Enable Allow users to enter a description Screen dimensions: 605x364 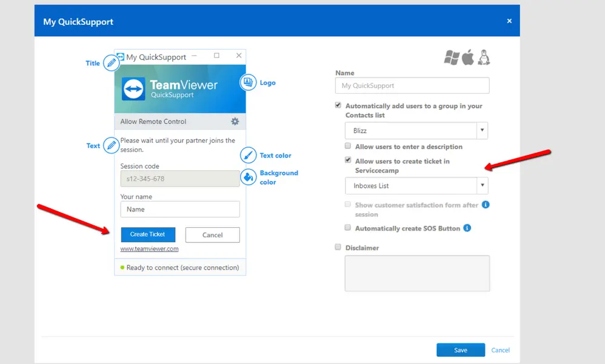347,146
